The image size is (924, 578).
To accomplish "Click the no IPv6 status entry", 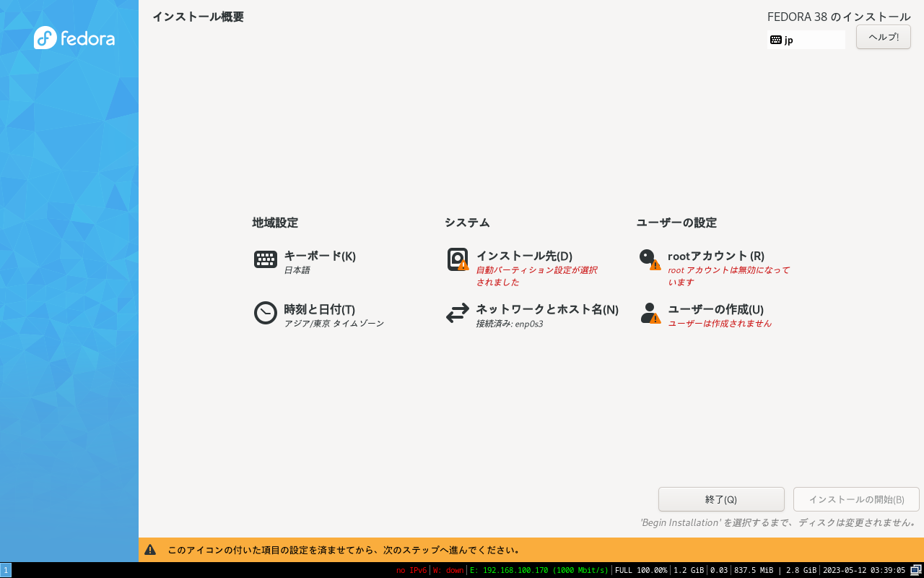I will click(411, 570).
